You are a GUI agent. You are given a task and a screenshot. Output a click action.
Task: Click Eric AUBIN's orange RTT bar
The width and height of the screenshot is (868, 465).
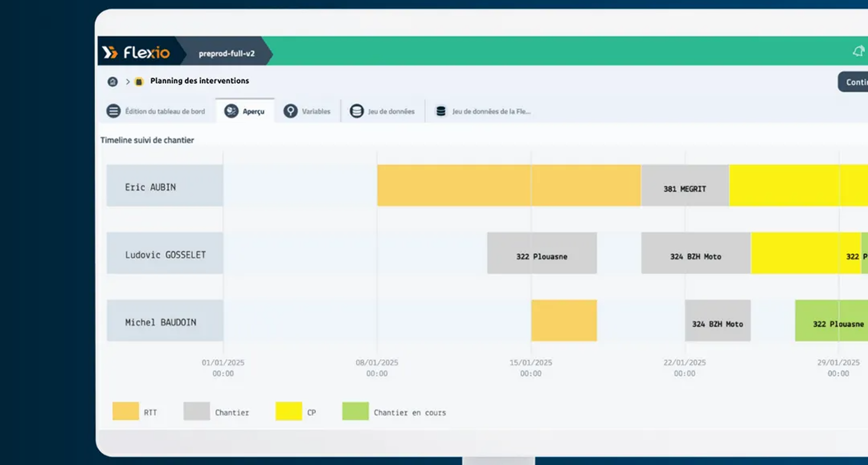click(509, 185)
